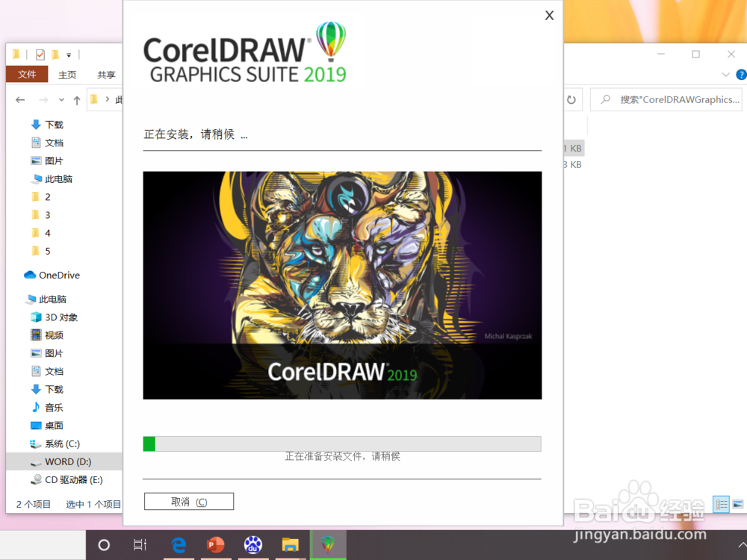Screen dimensions: 747x560
Task: Switch File Explorer to large icons view
Action: (x=737, y=504)
